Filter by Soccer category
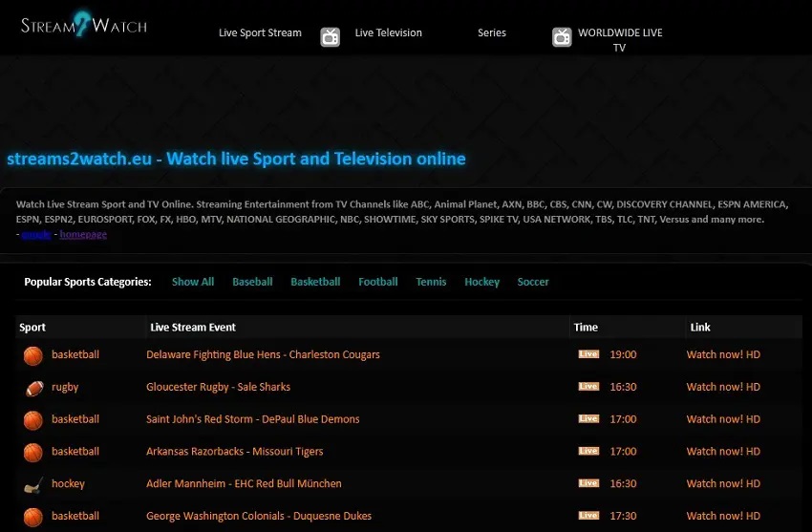This screenshot has width=812, height=532. tap(533, 282)
